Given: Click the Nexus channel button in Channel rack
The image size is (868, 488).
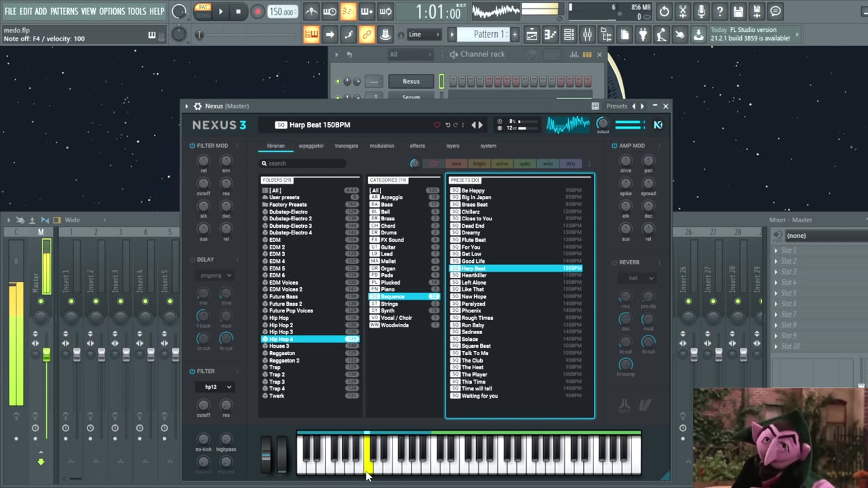Looking at the screenshot, I should click(411, 81).
